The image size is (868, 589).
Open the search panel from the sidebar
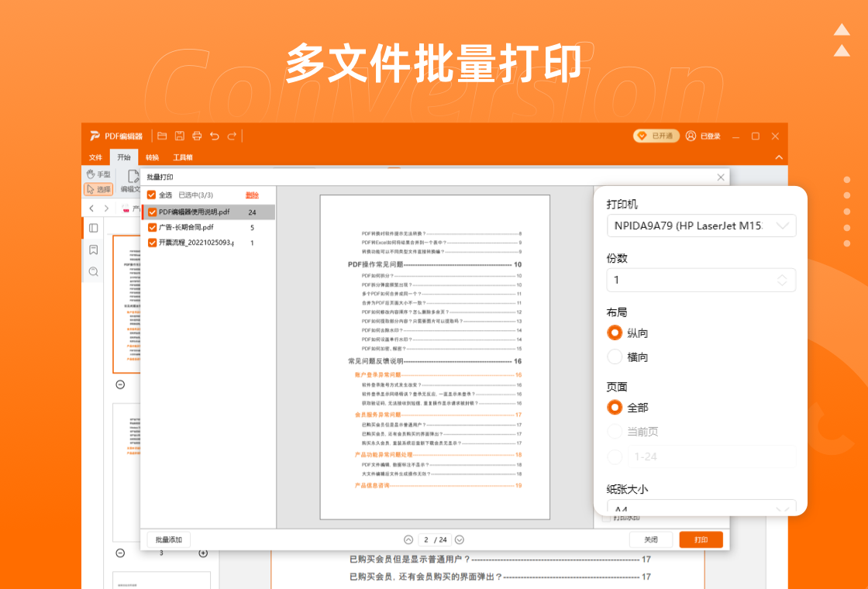pyautogui.click(x=94, y=271)
